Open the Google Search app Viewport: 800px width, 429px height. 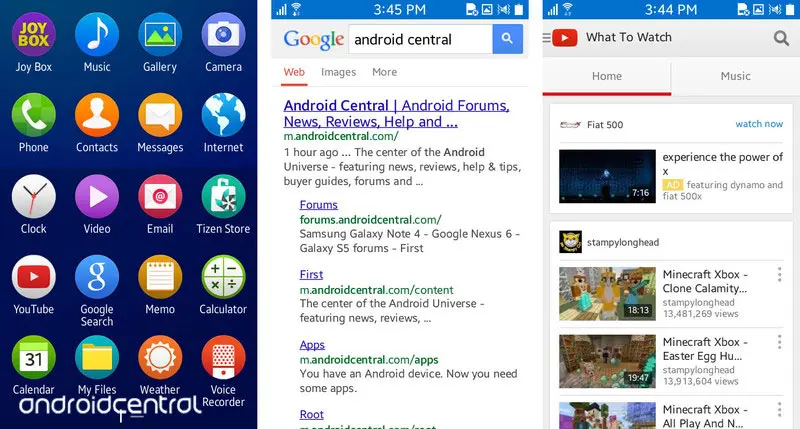(97, 277)
